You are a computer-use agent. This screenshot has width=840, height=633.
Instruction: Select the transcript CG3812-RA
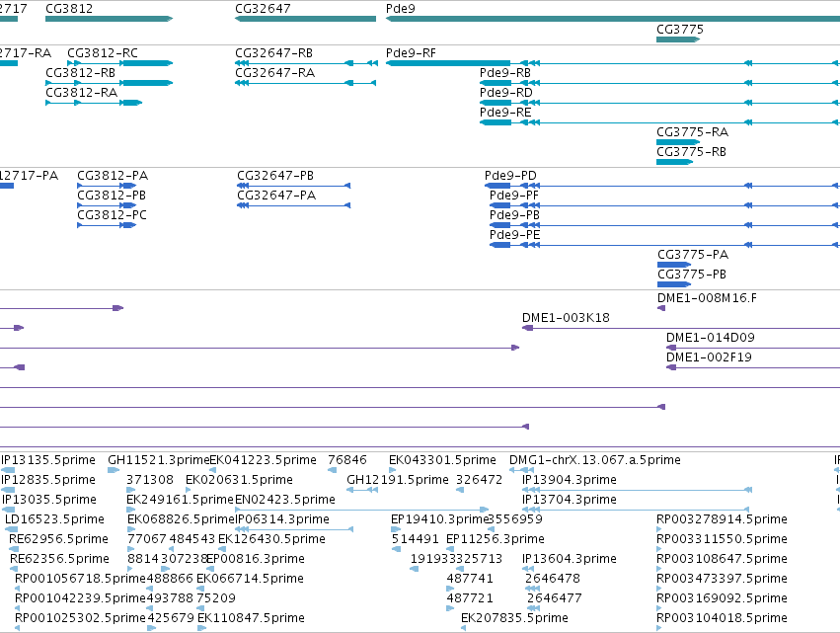81,93
